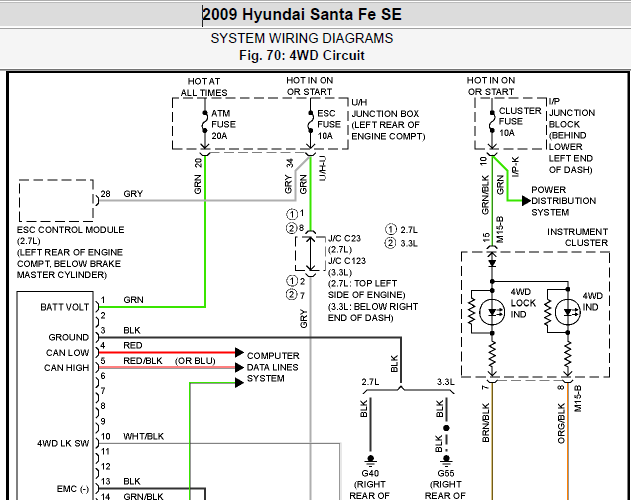The width and height of the screenshot is (631, 500).
Task: Click the 28 GRY pin label
Action: [122, 194]
